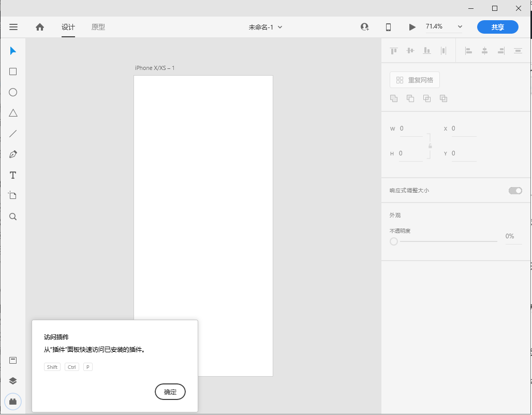Image resolution: width=532 pixels, height=415 pixels.
Task: Click the align top icon
Action: pos(394,51)
